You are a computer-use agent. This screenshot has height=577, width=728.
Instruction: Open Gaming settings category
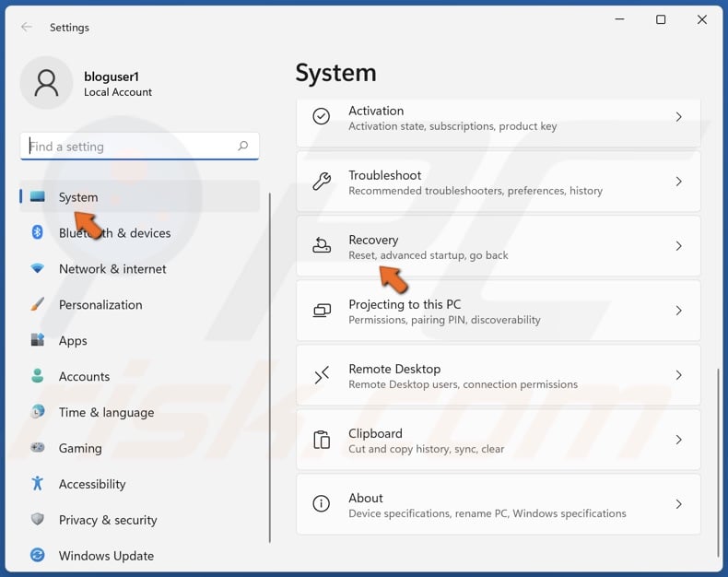140,448
